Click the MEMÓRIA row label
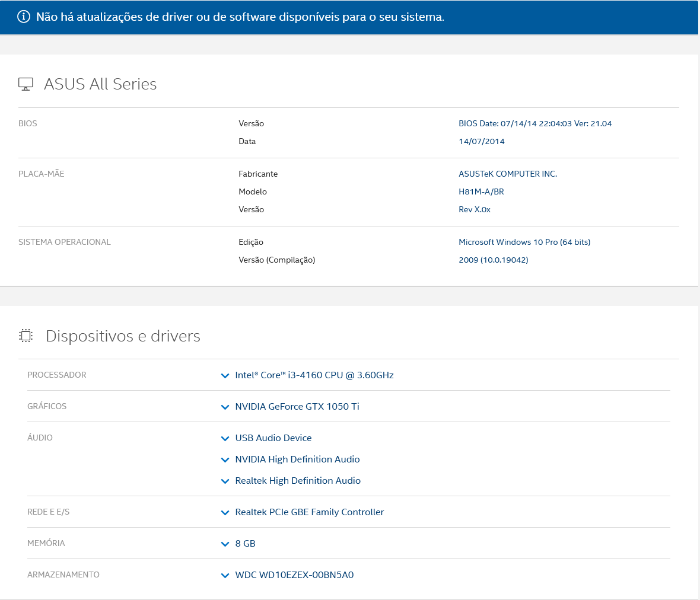700x600 pixels. click(x=46, y=543)
